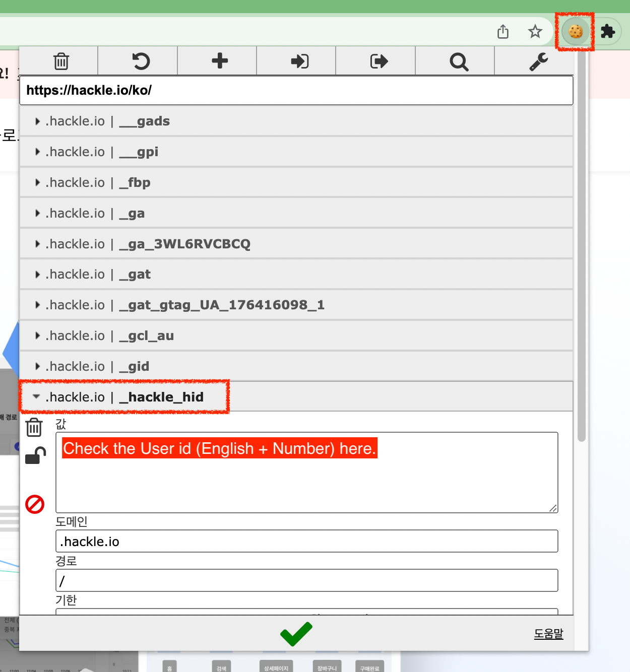Expand the _gcl_au cookie row
Screen dimensions: 630x672
pyautogui.click(x=296, y=336)
